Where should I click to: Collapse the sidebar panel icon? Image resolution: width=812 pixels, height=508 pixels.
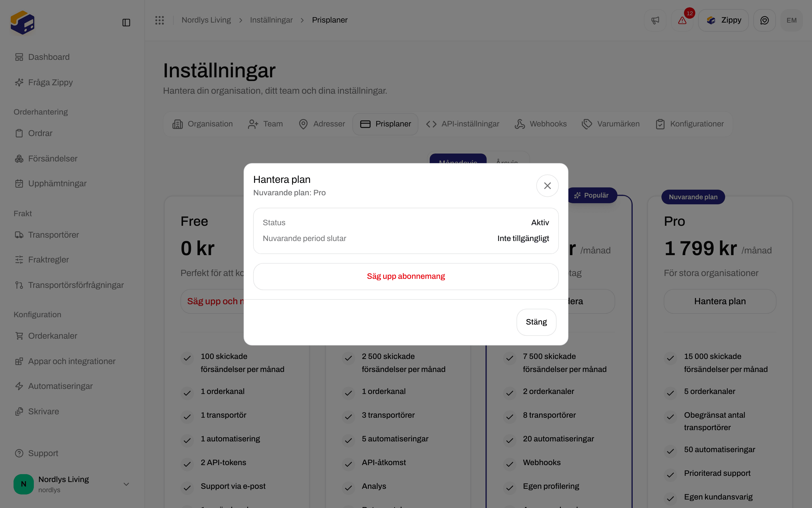click(126, 23)
